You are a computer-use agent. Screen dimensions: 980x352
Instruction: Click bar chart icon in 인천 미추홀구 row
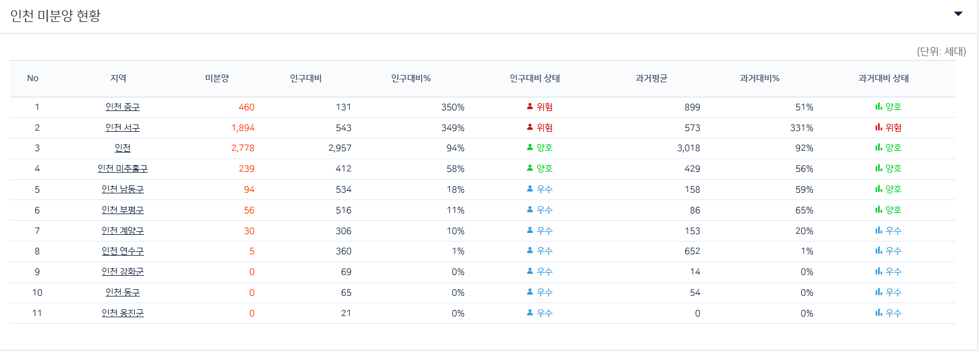(879, 168)
